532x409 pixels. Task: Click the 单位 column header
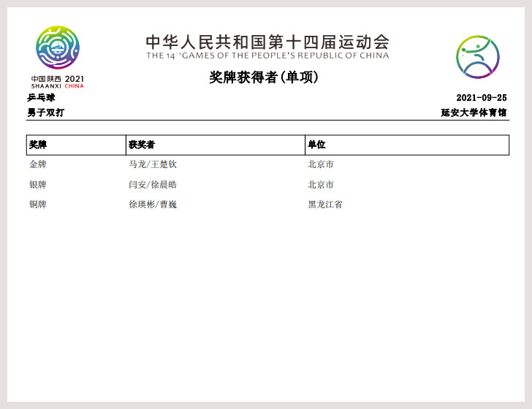coord(316,145)
